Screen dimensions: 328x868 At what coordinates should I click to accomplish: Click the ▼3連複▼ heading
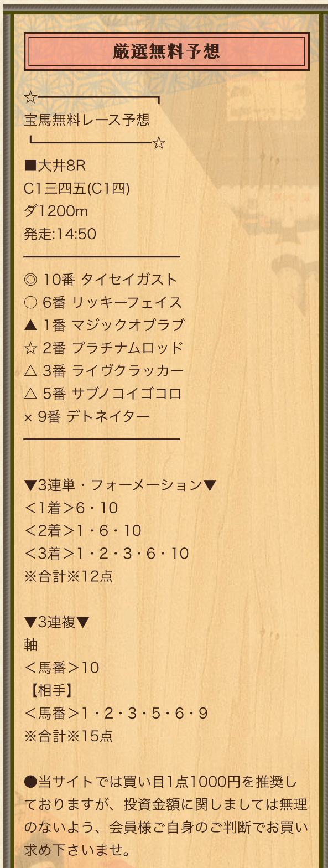(56, 622)
